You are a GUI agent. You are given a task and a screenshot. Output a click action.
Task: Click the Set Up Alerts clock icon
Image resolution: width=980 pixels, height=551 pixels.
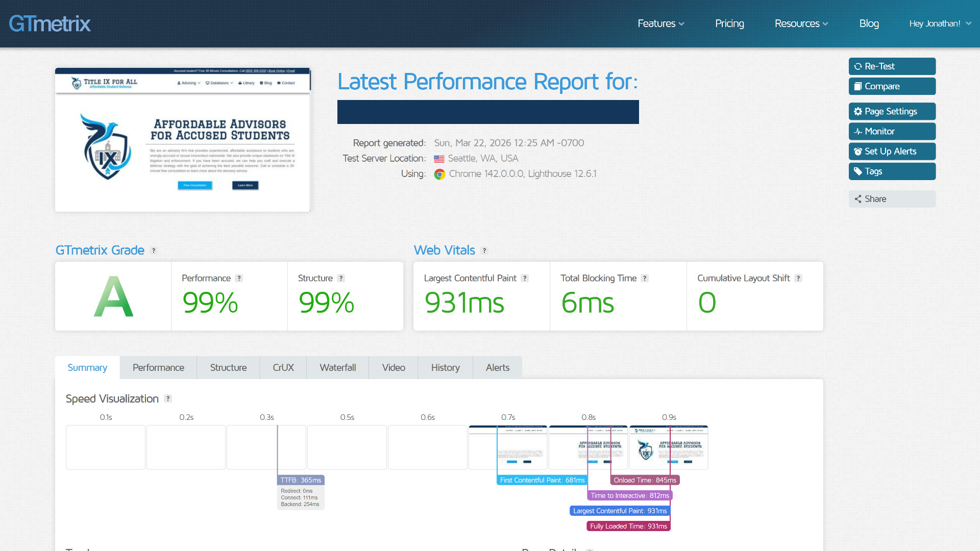coord(858,152)
